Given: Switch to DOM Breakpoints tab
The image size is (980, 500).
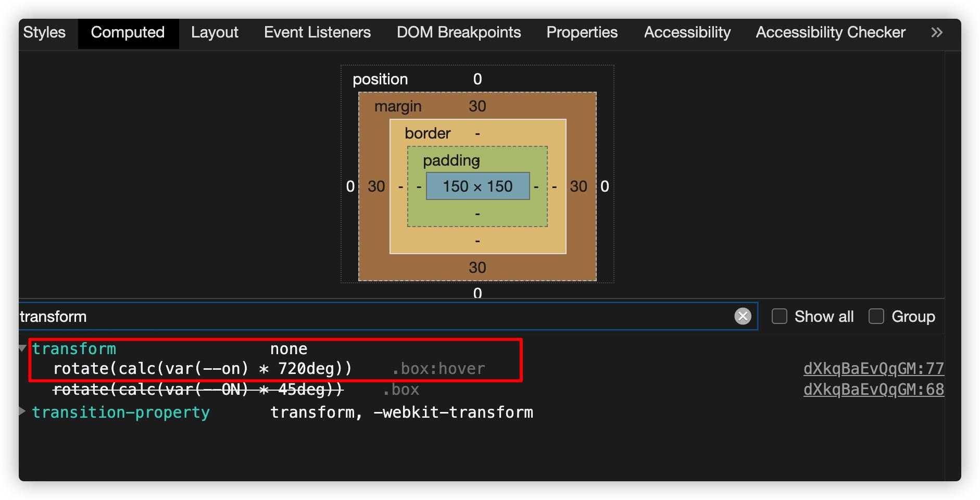Looking at the screenshot, I should click(x=459, y=32).
